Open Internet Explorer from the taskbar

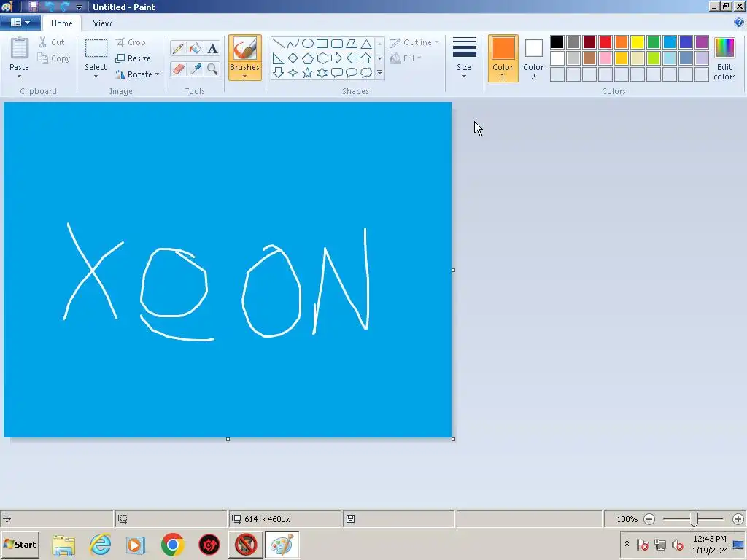point(101,545)
